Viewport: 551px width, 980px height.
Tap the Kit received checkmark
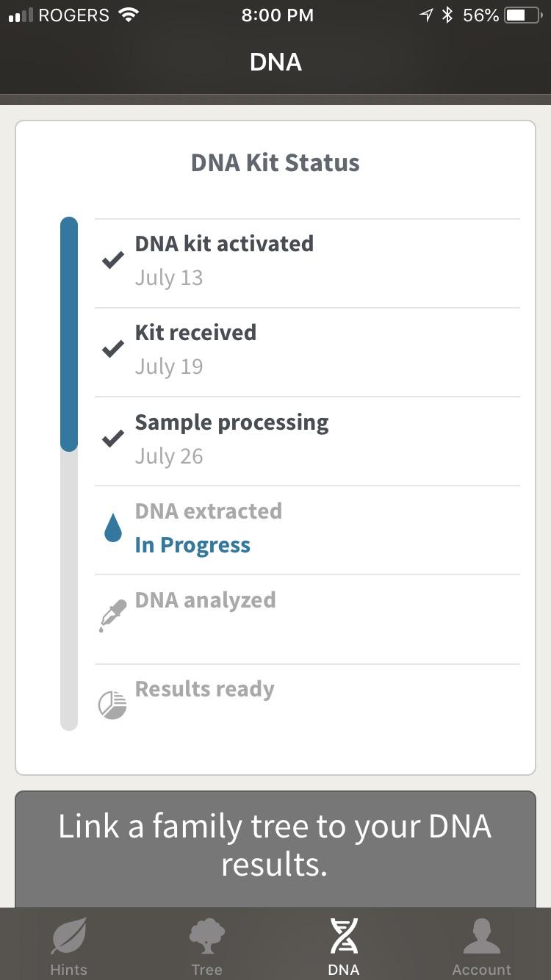point(113,348)
